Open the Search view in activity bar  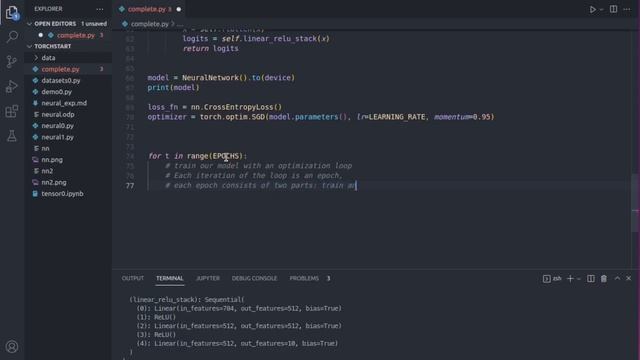12,37
